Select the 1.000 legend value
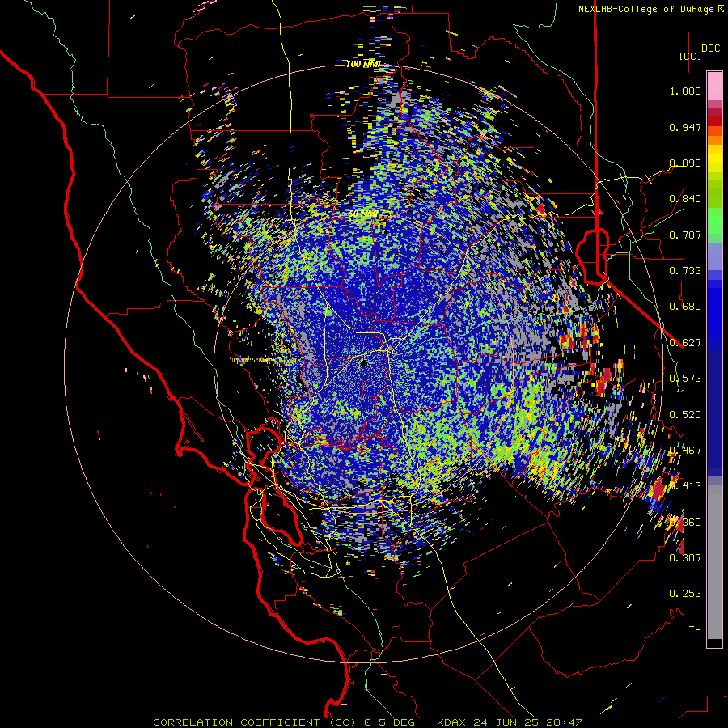 coord(685,91)
